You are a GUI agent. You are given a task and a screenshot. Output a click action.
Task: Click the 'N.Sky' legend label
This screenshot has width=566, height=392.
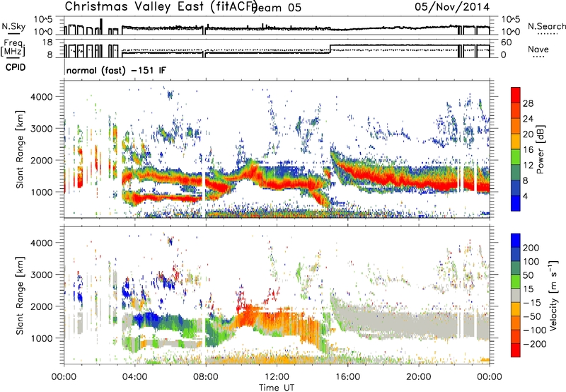[13, 26]
